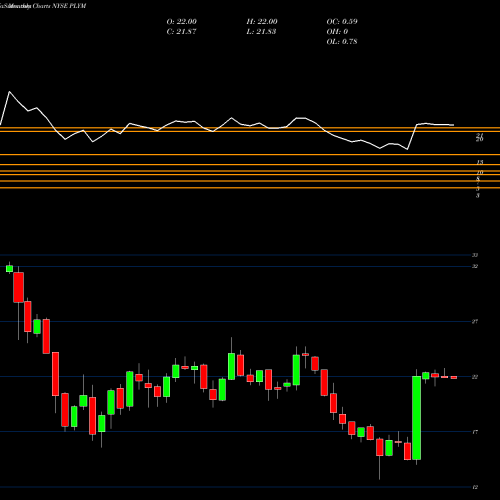500x500 pixels.
Task: Click the price axis label 32
Action: pyautogui.click(x=475, y=266)
